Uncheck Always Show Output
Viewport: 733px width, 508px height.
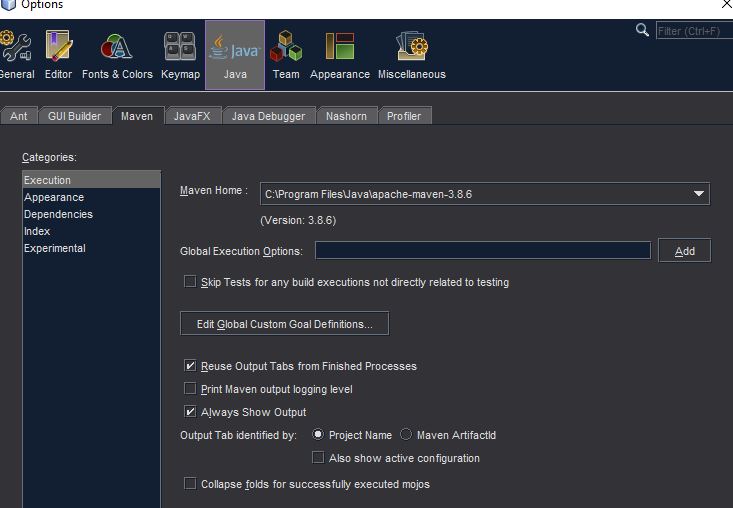[190, 411]
